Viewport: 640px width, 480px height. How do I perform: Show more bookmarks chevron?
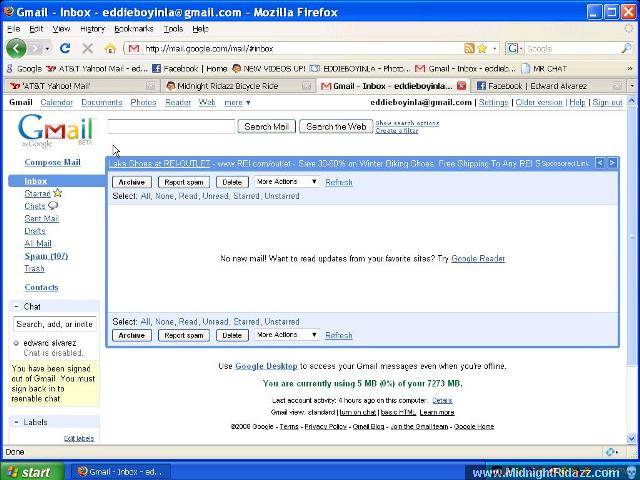point(630,69)
